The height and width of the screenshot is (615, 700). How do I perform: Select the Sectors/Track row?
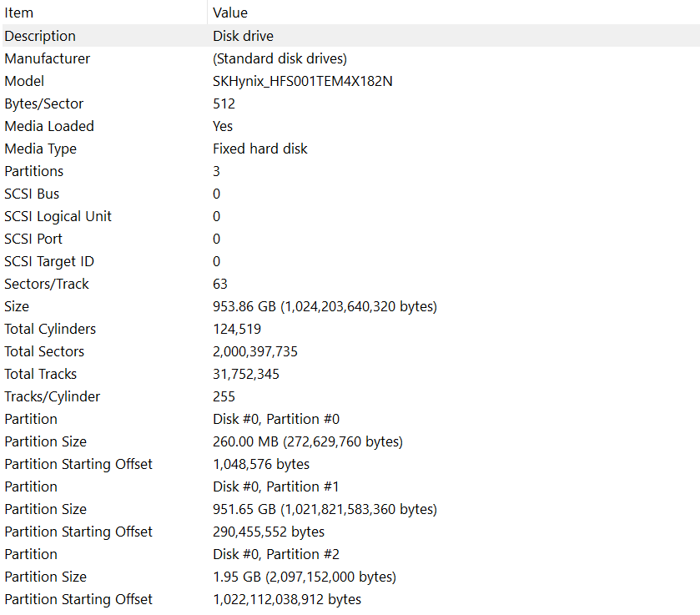pyautogui.click(x=47, y=284)
